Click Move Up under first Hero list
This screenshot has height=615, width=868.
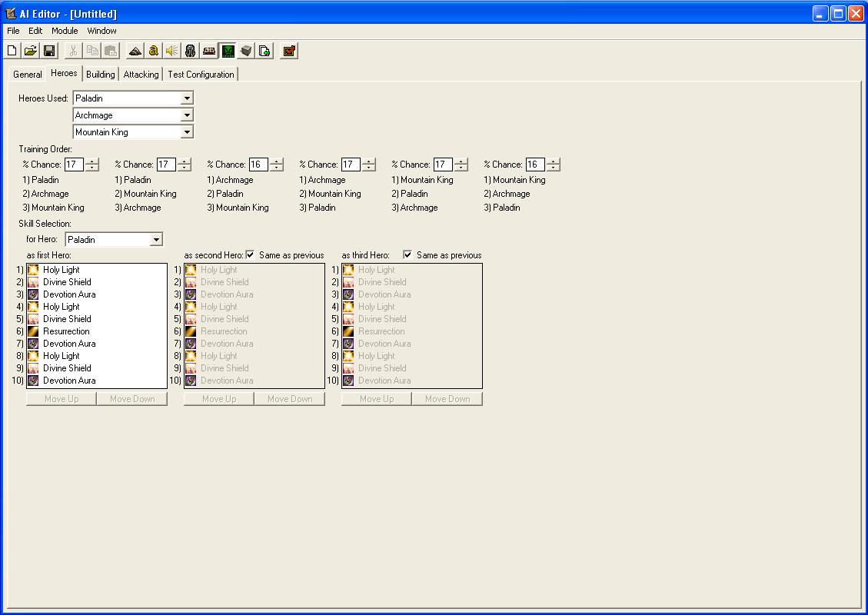[x=62, y=398]
